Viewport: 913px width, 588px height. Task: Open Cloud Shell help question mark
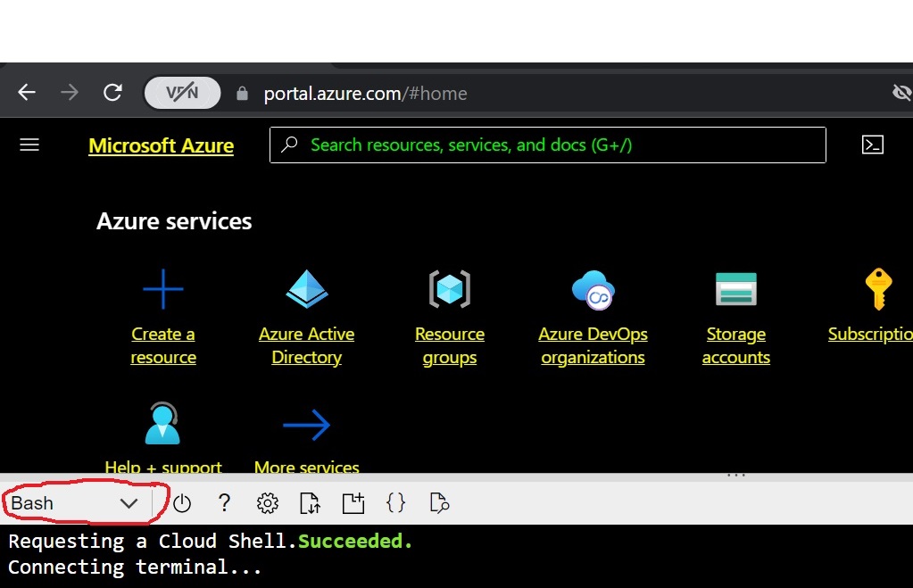pyautogui.click(x=224, y=503)
